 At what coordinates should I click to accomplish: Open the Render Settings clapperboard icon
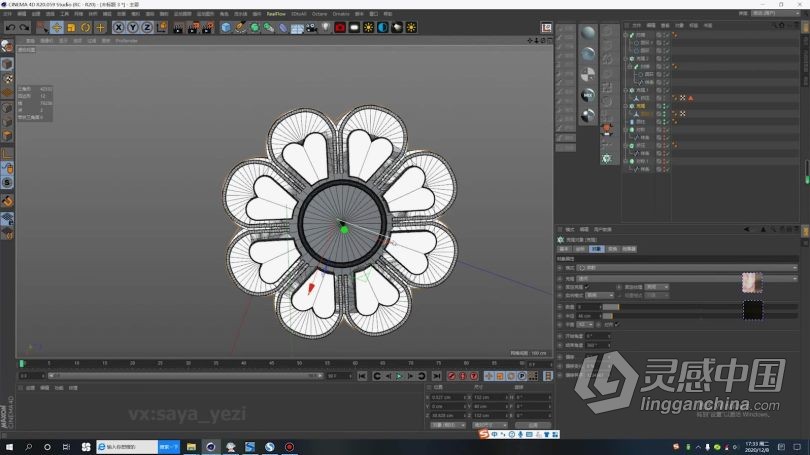[x=208, y=27]
